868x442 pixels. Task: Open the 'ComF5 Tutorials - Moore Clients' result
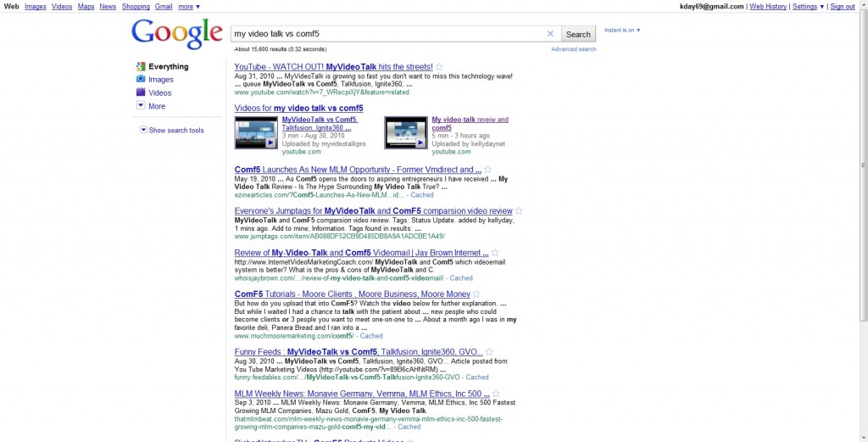[352, 294]
